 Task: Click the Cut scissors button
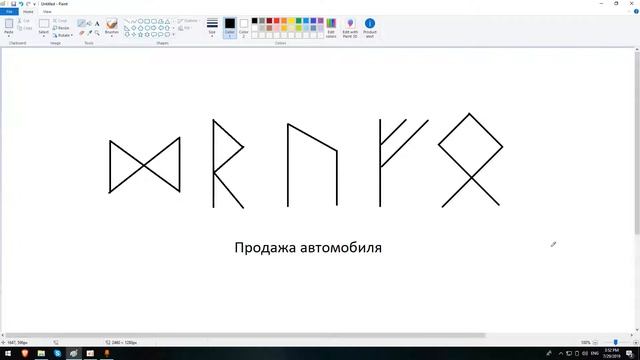pos(24,20)
